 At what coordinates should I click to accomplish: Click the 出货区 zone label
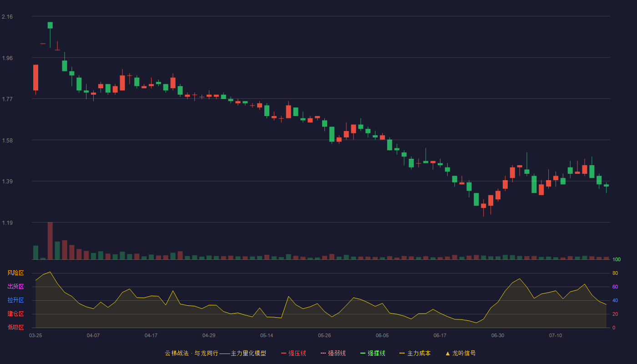point(15,287)
